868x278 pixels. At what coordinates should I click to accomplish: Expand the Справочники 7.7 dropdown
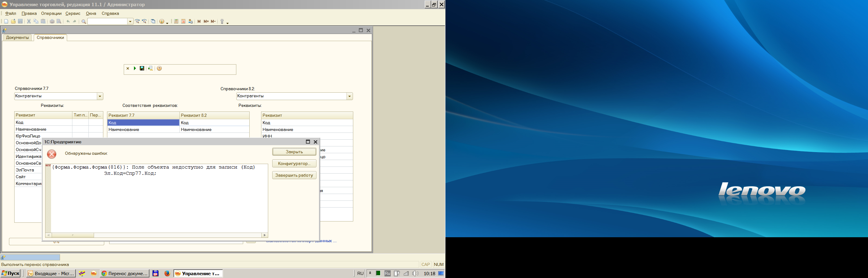click(100, 96)
